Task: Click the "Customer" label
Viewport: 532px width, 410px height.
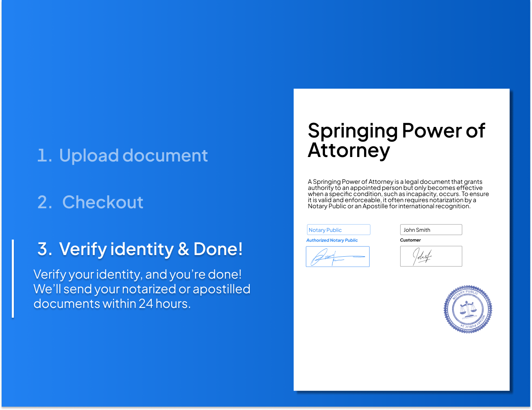Action: point(410,240)
